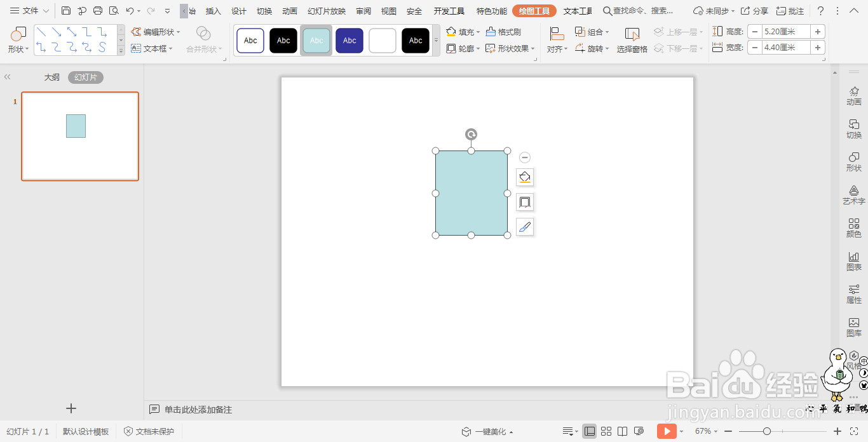Click the Share (分享) button
Viewport: 868px width, 442px height.
(x=754, y=11)
